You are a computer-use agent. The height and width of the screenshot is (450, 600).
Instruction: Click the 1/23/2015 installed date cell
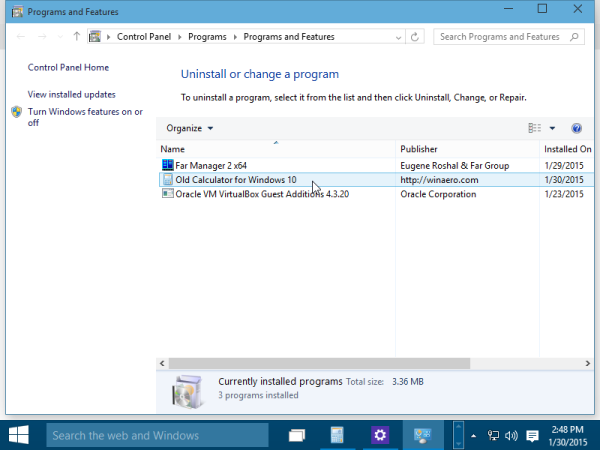point(564,194)
